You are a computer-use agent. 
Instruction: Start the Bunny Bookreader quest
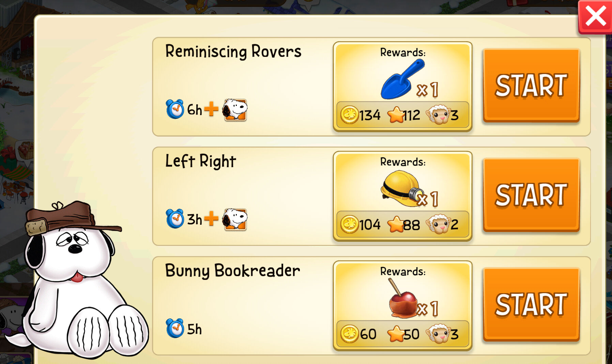point(531,304)
